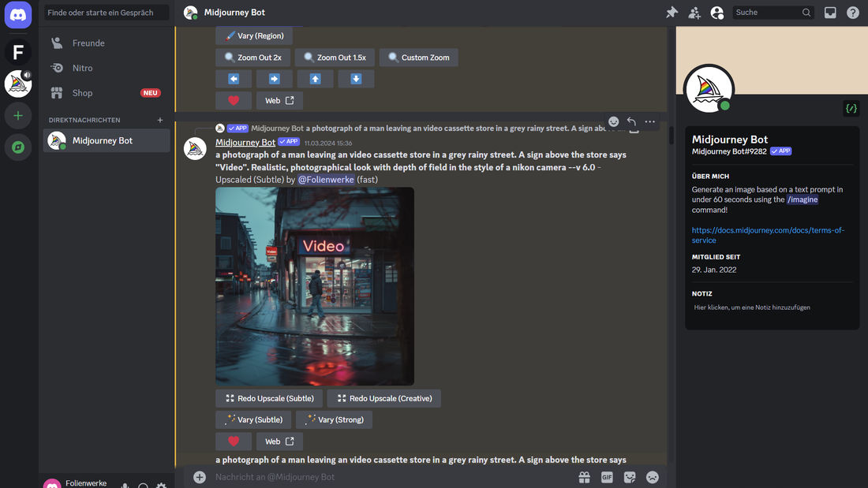This screenshot has height=488, width=868.
Task: Open the lower Web link button
Action: 279,441
